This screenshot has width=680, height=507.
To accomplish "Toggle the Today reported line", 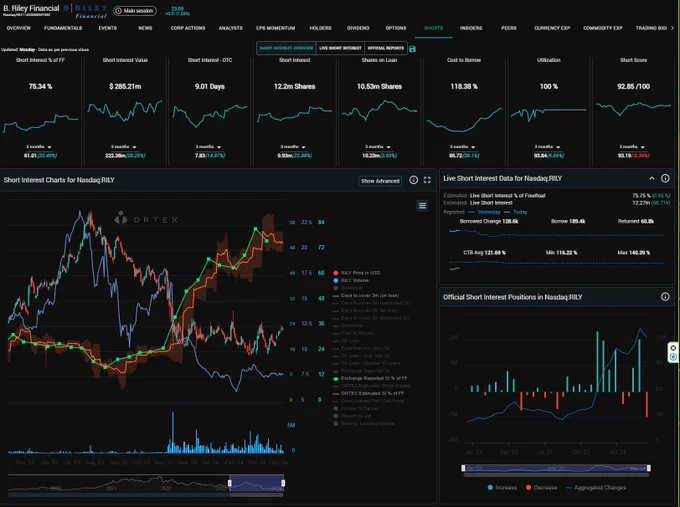I will pos(516,212).
